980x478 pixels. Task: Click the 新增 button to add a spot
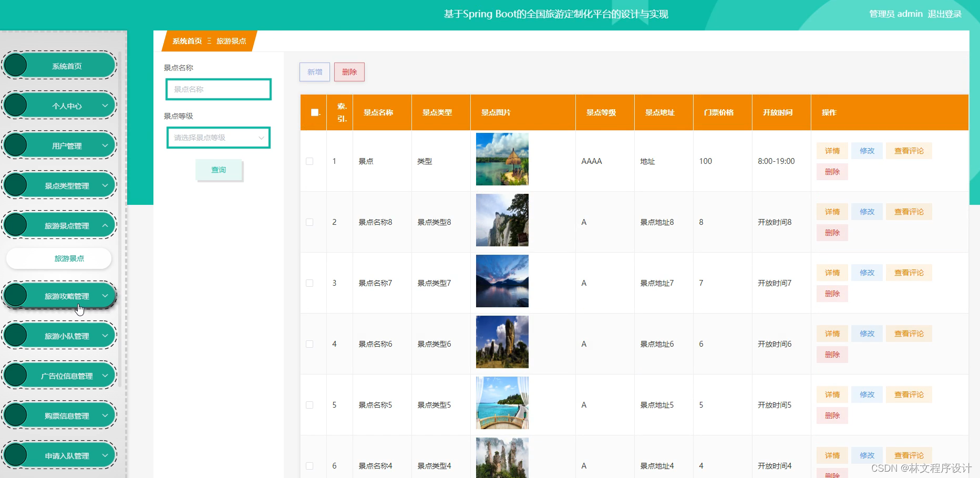[314, 72]
